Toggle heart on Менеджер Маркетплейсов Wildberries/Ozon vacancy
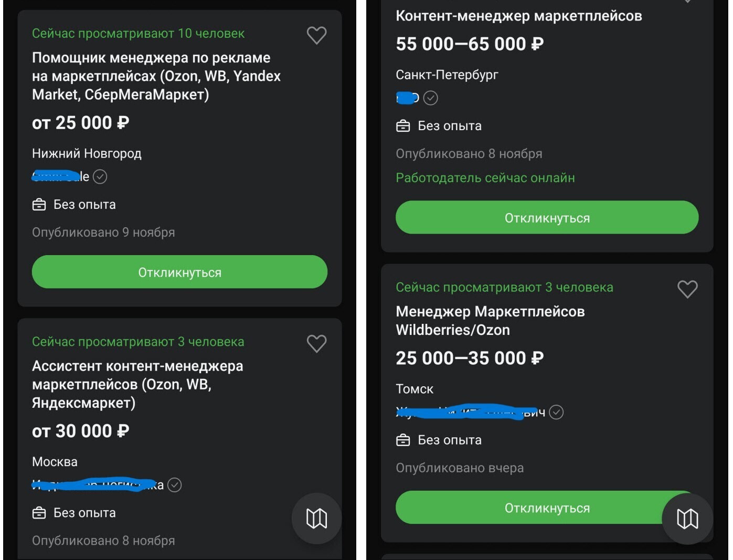 click(688, 289)
